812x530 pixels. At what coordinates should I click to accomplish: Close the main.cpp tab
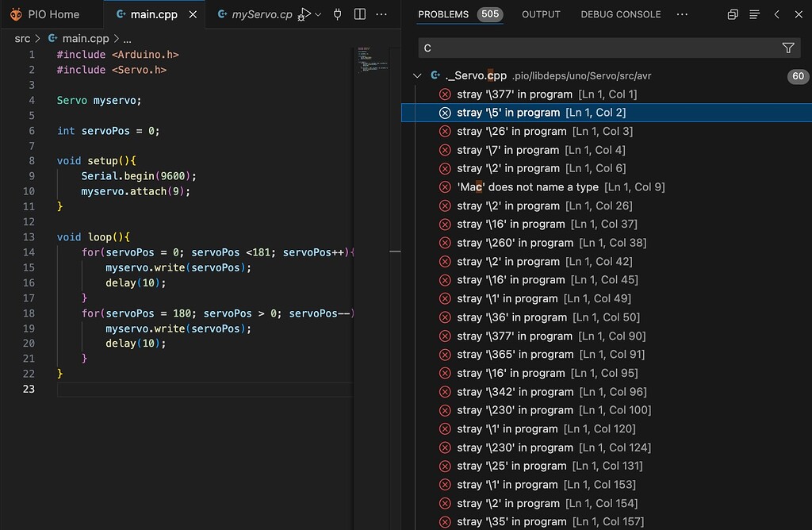pos(193,14)
